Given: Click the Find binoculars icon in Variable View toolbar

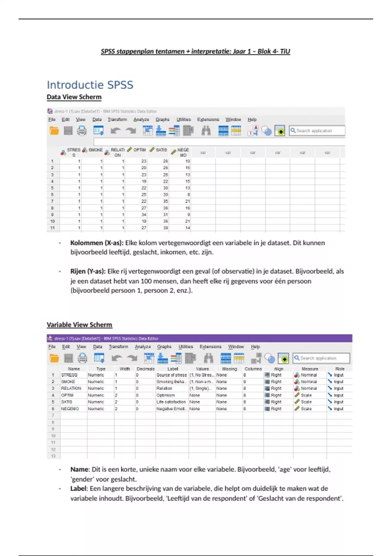Looking at the screenshot, I should [208, 358].
